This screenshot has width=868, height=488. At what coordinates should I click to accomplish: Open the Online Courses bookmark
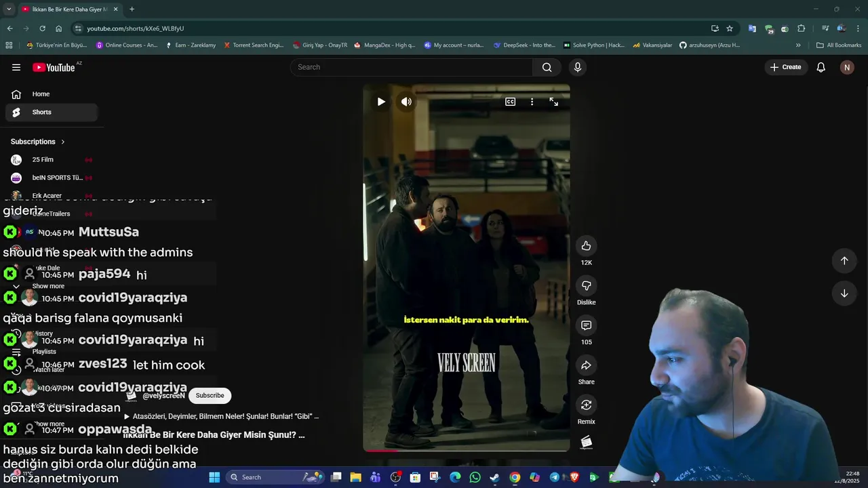pyautogui.click(x=127, y=45)
